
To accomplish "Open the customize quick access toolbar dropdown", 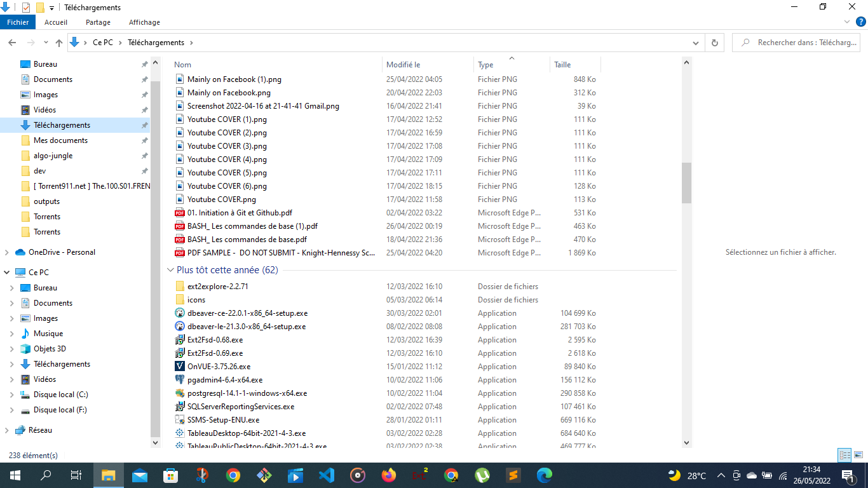I will 51,8.
